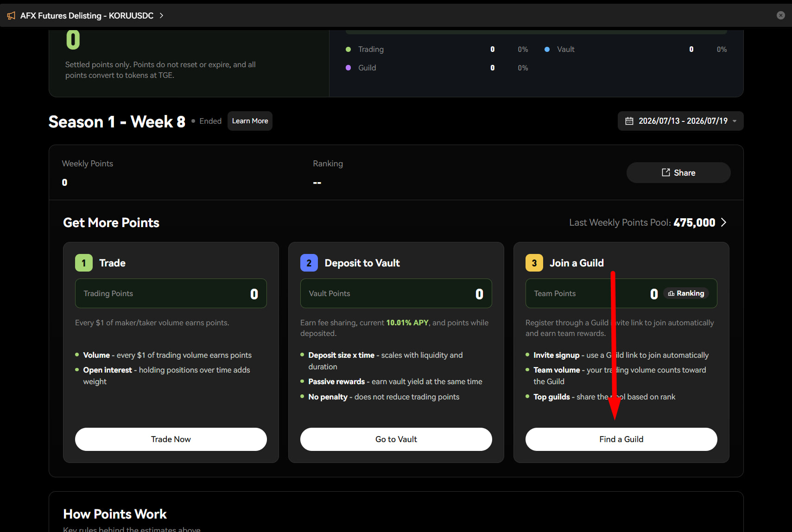792x532 pixels.
Task: Click the megaphone announcement icon
Action: tap(11, 16)
